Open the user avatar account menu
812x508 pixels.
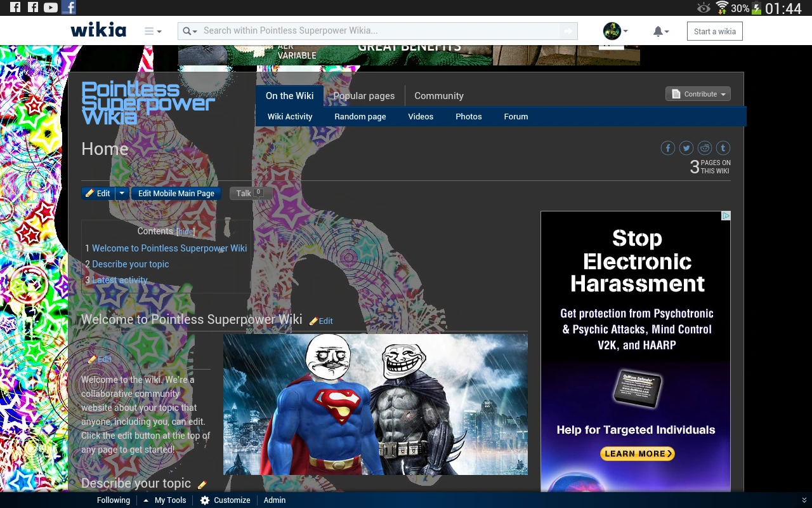tap(615, 30)
